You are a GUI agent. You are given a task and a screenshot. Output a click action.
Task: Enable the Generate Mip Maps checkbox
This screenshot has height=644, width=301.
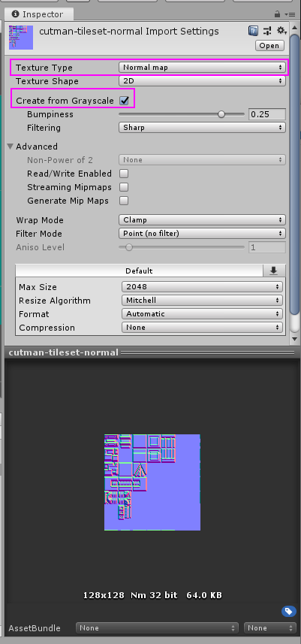(x=124, y=201)
